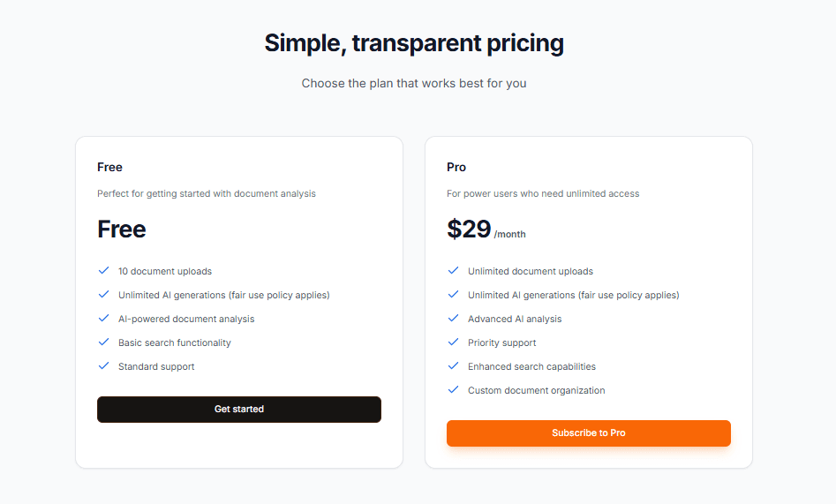Click the /month billing period label
The image size is (836, 504).
[x=510, y=235]
